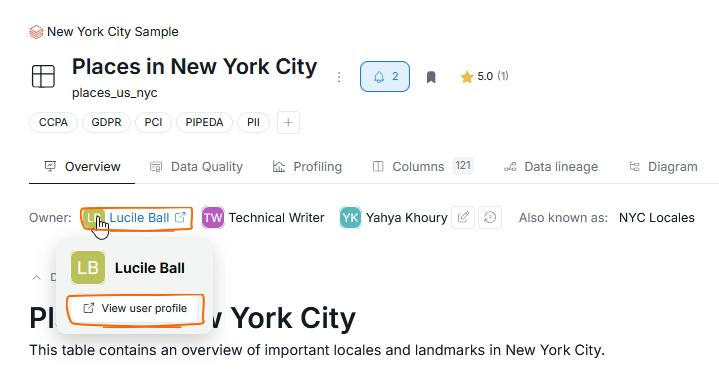
Task: Collapse the description section chevron
Action: pos(36,277)
